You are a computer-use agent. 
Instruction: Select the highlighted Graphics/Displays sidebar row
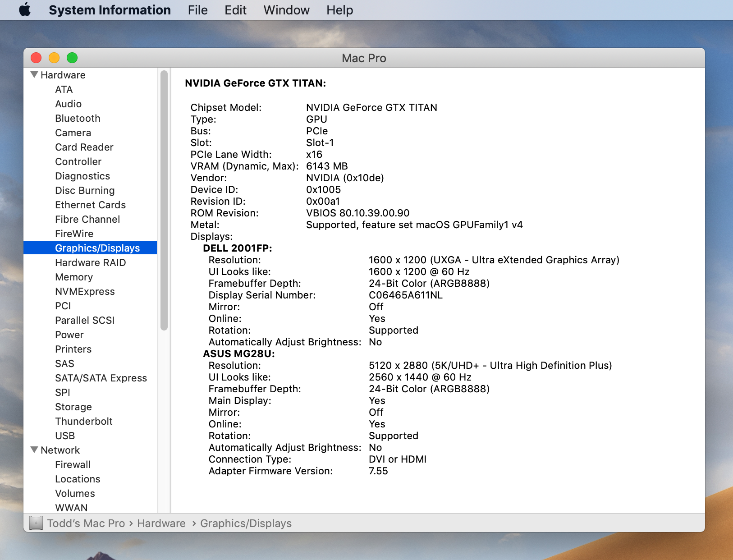point(90,248)
